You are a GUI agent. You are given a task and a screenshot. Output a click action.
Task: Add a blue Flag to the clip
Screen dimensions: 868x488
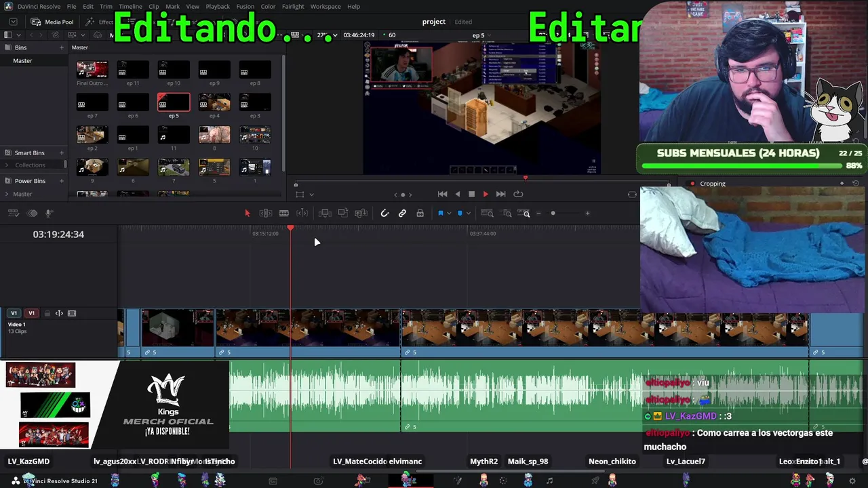pos(440,213)
